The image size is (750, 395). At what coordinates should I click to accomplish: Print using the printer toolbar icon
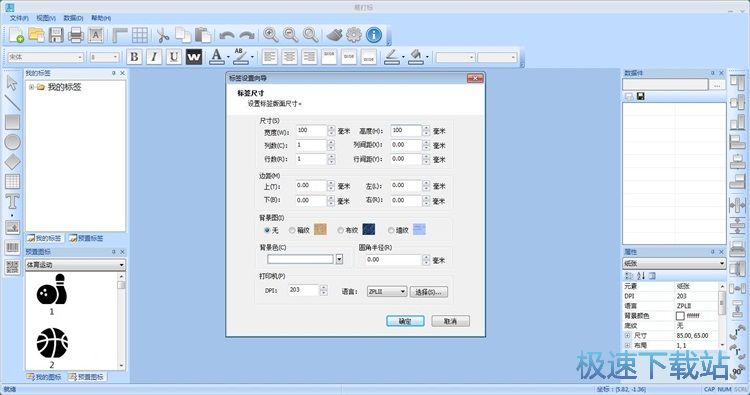pyautogui.click(x=76, y=35)
